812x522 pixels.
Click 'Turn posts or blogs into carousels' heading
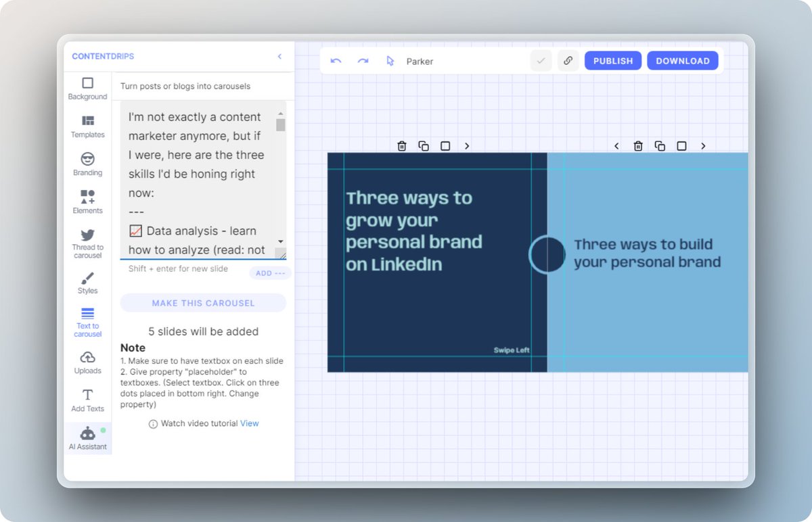point(185,87)
